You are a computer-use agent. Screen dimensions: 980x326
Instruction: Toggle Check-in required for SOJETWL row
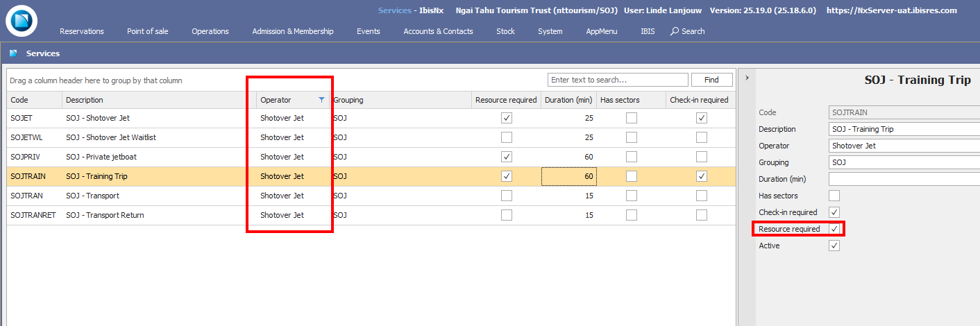click(702, 137)
